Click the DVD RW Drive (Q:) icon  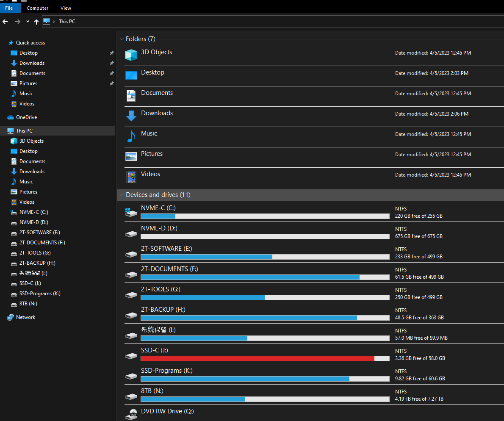point(131,414)
